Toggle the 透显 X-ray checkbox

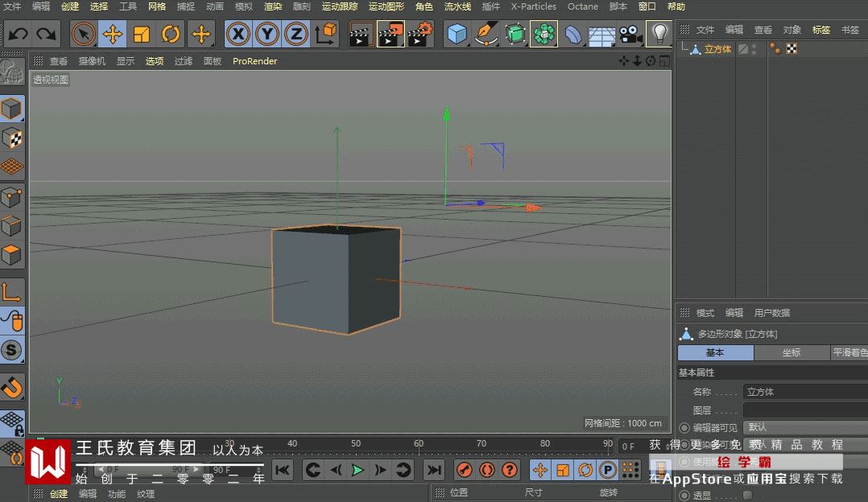(x=747, y=496)
